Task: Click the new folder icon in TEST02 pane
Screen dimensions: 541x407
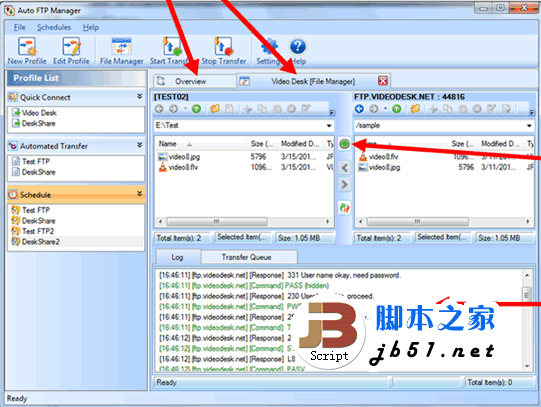Action: coord(215,109)
